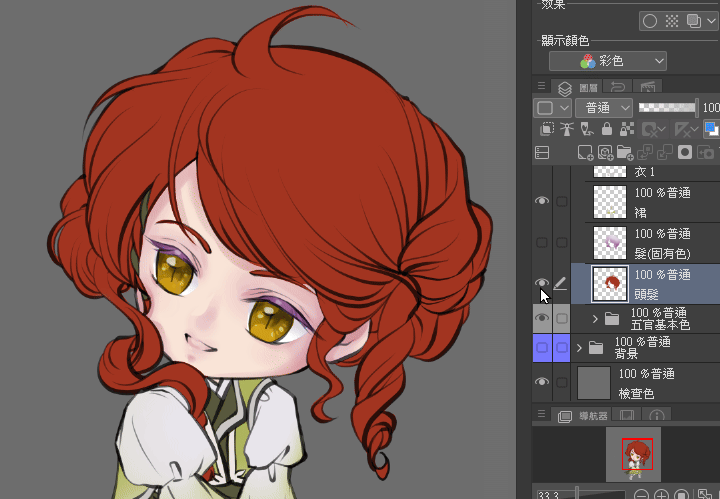
Task: Create a new raster layer
Action: 585,152
